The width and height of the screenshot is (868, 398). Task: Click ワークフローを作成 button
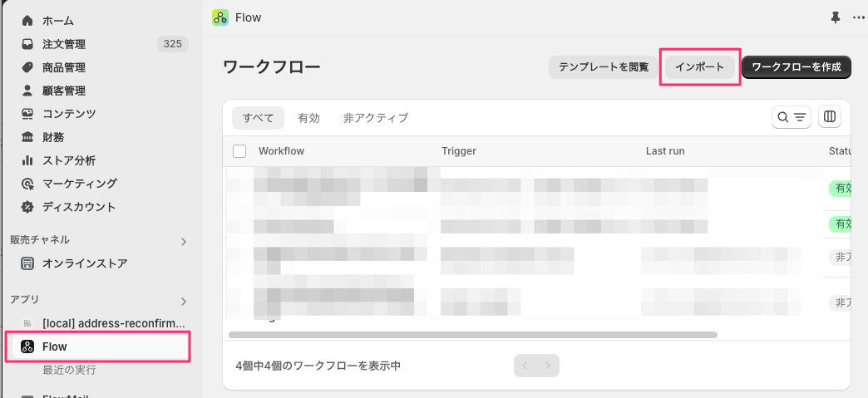[x=796, y=67]
